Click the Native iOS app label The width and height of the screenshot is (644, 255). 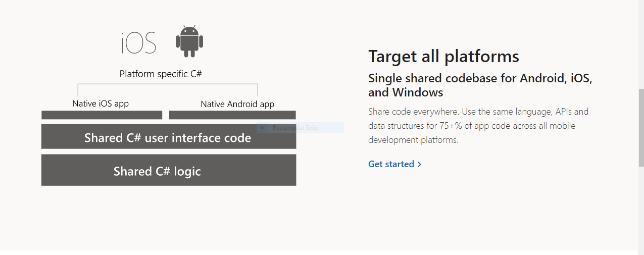click(101, 104)
